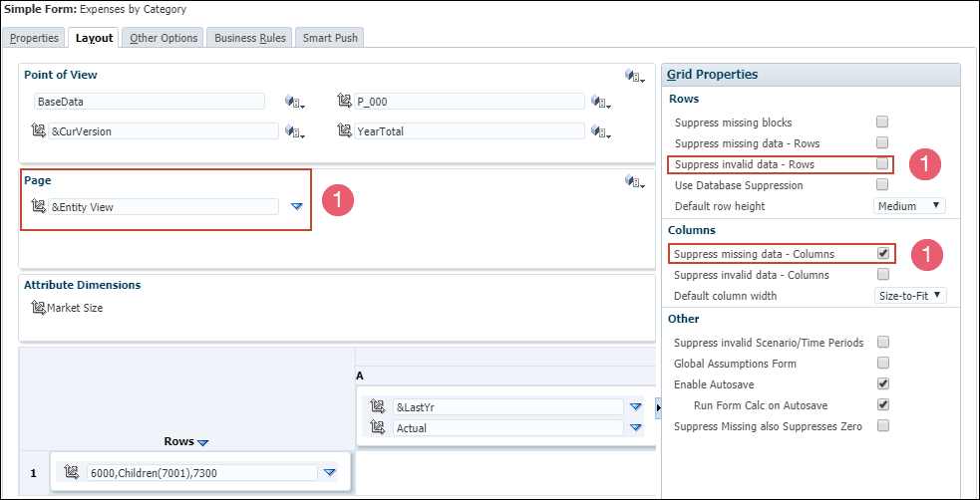Screen dimensions: 980x500
Task: Click the &Entity View input field
Action: click(x=163, y=206)
